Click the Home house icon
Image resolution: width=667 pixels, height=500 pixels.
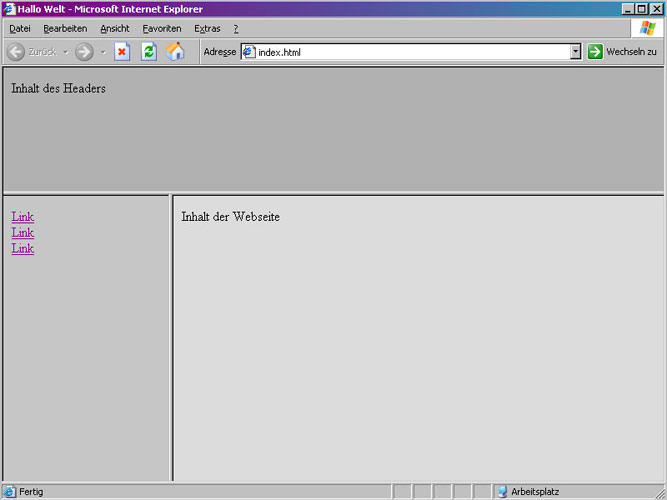175,51
